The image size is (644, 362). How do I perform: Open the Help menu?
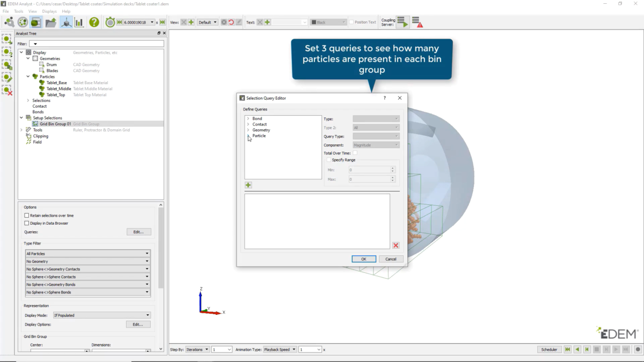[66, 11]
